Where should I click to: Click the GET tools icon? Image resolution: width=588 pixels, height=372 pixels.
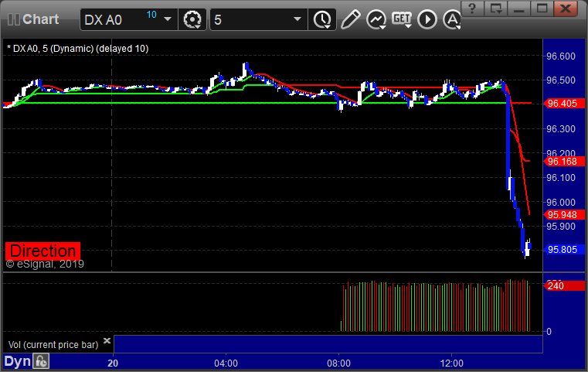pyautogui.click(x=402, y=19)
